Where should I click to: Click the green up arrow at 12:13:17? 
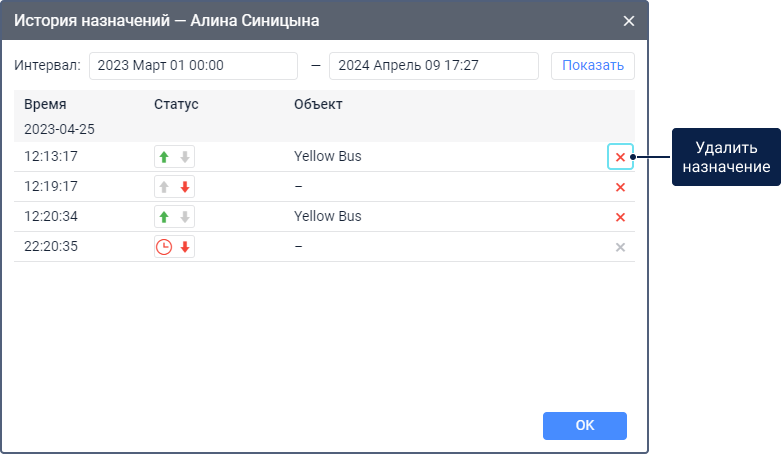pos(165,157)
